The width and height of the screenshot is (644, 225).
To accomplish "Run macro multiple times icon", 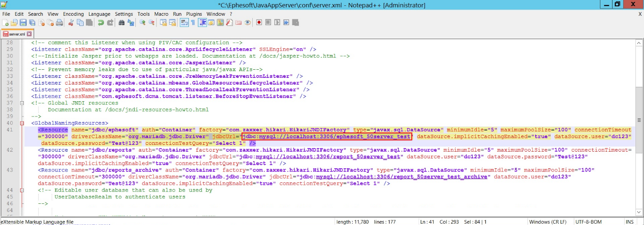I will pyautogui.click(x=286, y=22).
